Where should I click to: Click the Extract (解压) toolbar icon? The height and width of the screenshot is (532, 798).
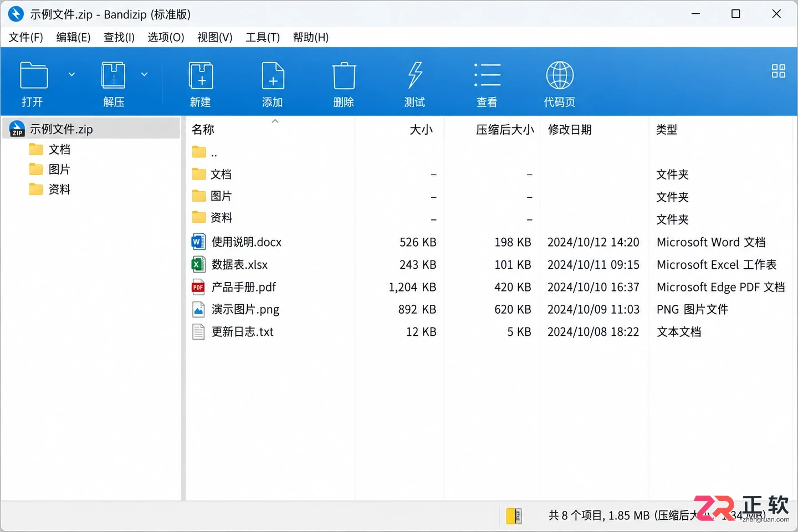[113, 75]
